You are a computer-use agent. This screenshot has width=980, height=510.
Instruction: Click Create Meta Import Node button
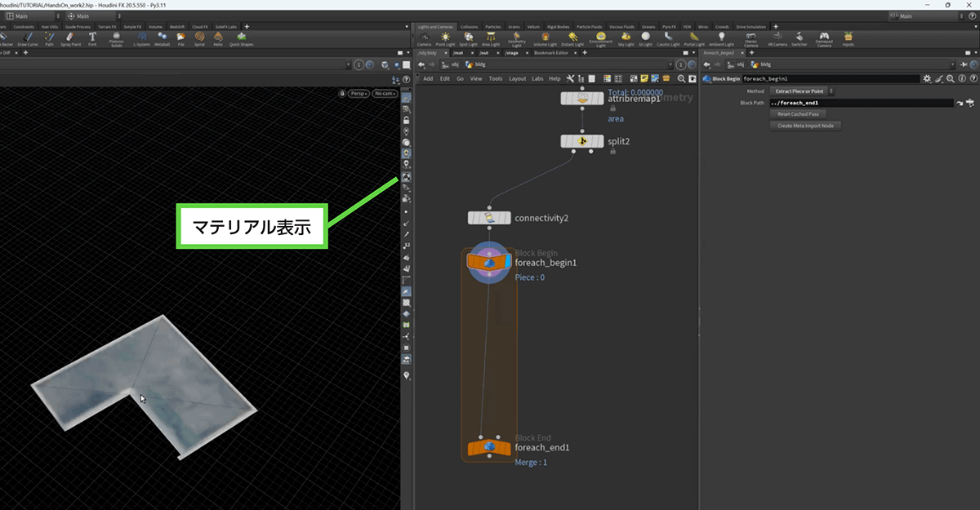point(805,126)
